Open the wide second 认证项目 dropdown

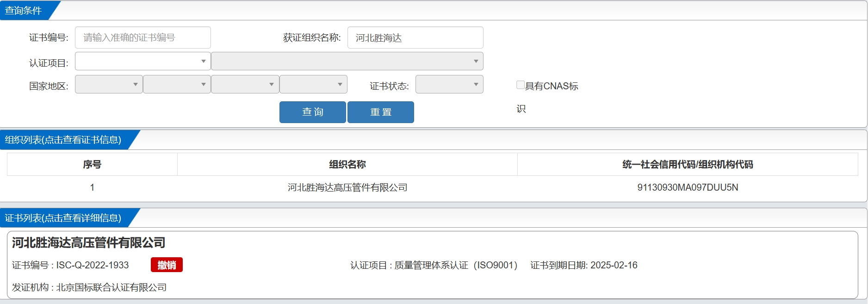[347, 61]
